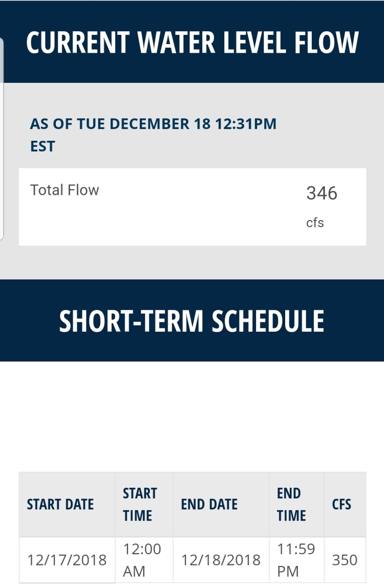Click the partial panel edge at left
The height and width of the screenshot is (588, 384).
pyautogui.click(x=2, y=139)
